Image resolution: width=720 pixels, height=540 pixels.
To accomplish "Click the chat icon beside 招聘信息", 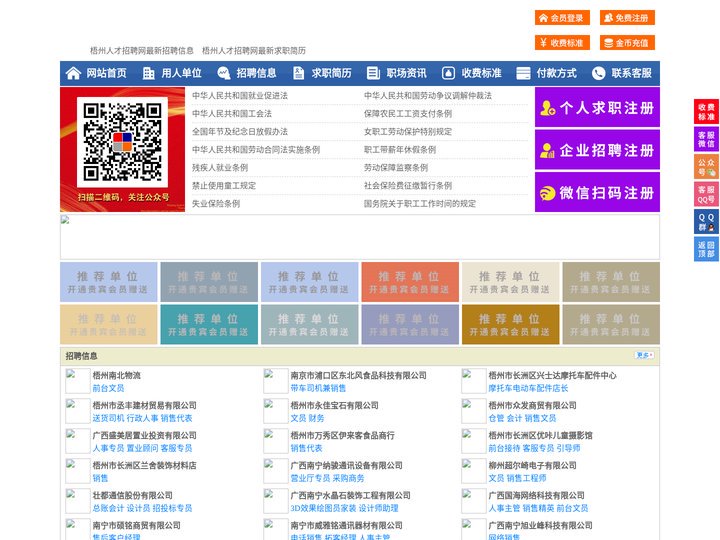I will [224, 73].
